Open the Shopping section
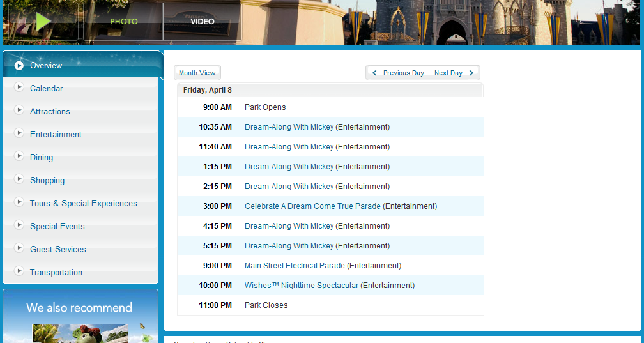This screenshot has width=644, height=343. (47, 180)
